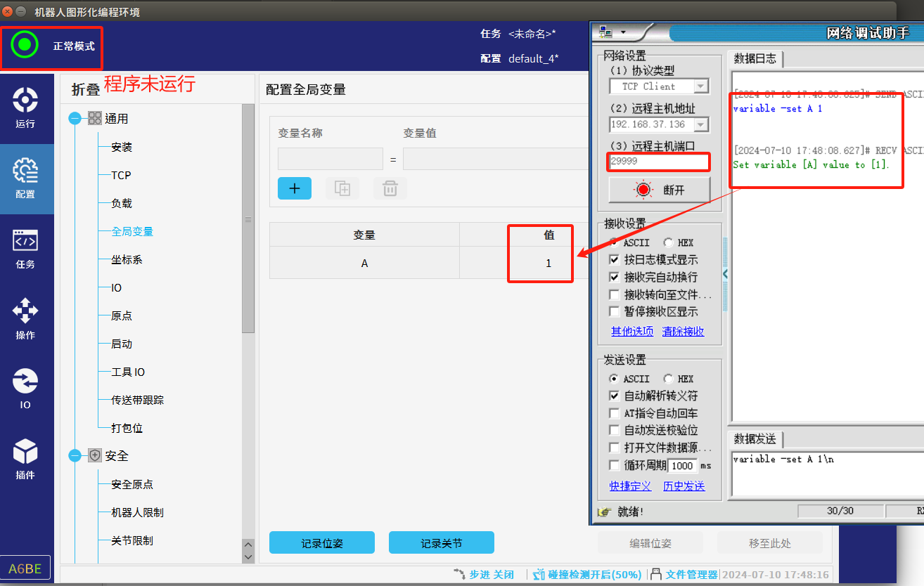Select 坐标系 in the configuration tree

(127, 259)
